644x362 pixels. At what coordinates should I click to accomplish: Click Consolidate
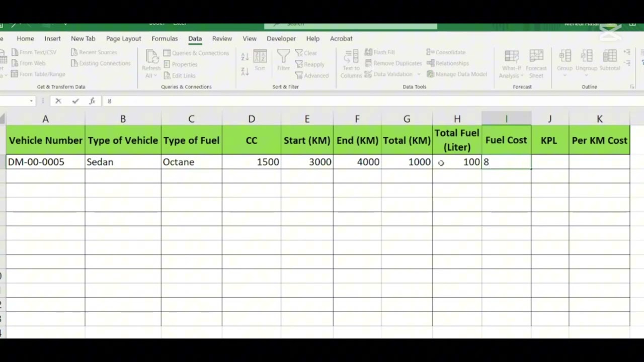[x=446, y=52]
